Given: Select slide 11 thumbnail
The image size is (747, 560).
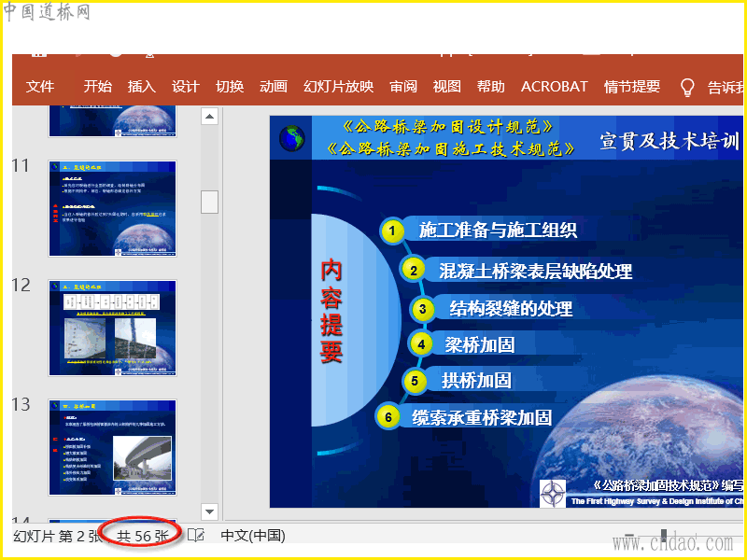Looking at the screenshot, I should pyautogui.click(x=112, y=208).
